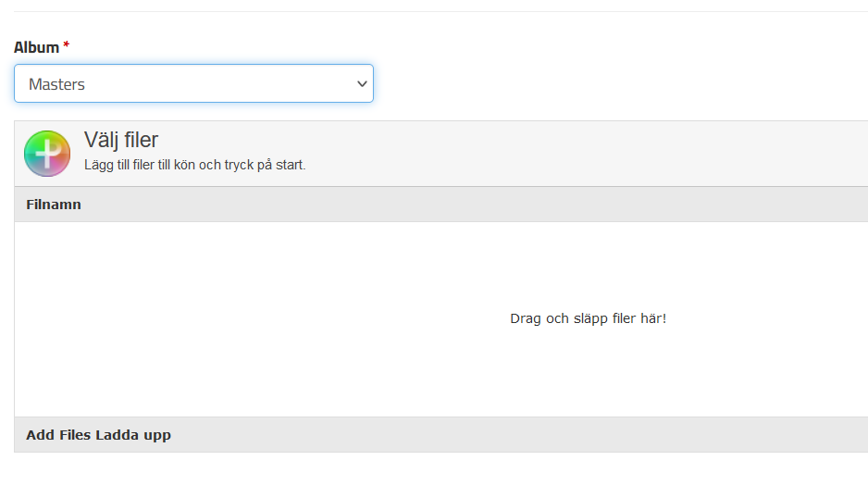Click the Välj filer heading
The image size is (868, 485).
(121, 140)
